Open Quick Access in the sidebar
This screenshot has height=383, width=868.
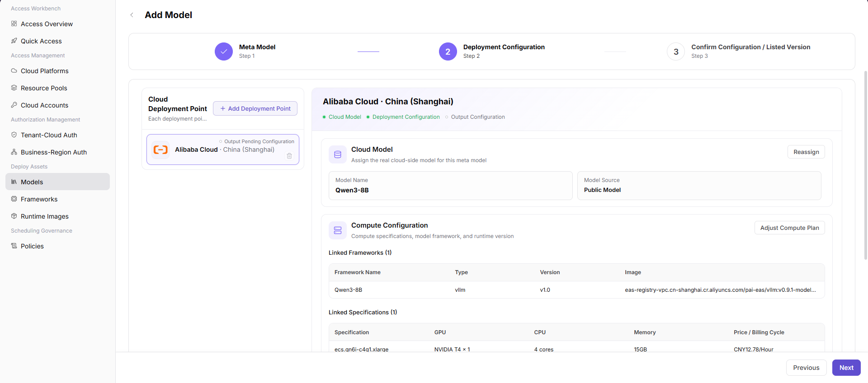click(x=57, y=41)
